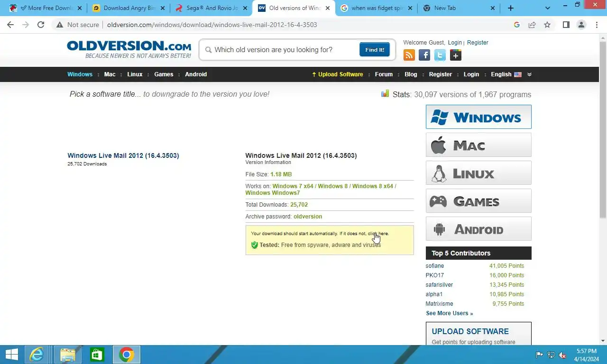607x364 pixels.
Task: Click the large Mac category button
Action: (x=478, y=145)
